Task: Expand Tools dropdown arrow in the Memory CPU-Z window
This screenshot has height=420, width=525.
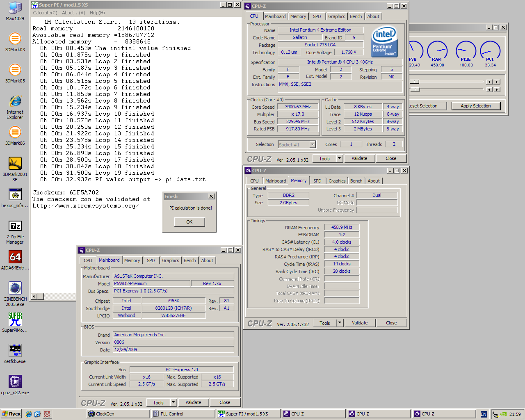Action: click(340, 323)
